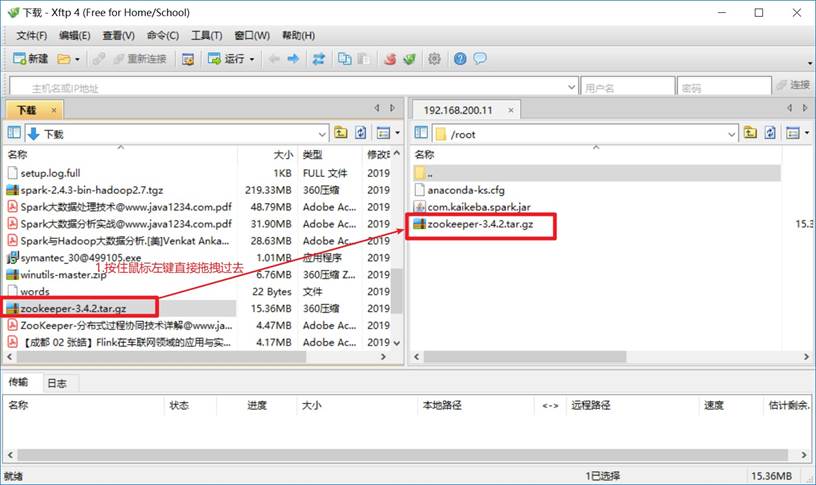Click the paste toolbar icon
The height and width of the screenshot is (485, 816).
coord(363,59)
